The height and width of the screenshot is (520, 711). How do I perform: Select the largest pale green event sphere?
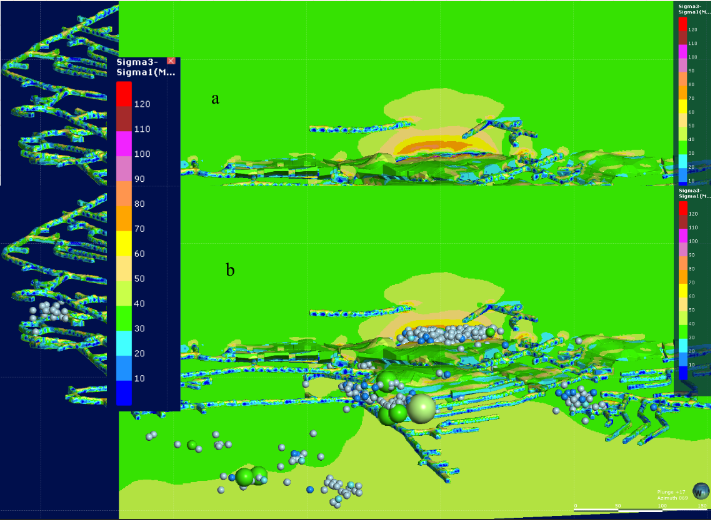tap(423, 408)
